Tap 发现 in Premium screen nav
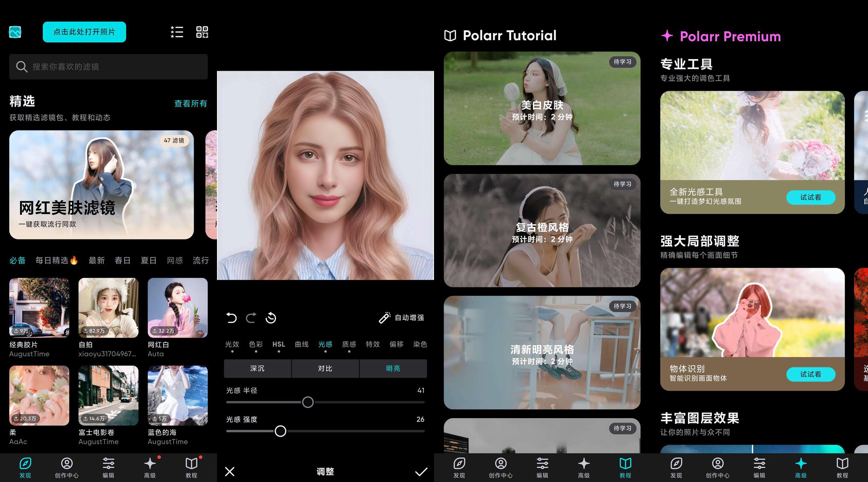This screenshot has width=868, height=482. (676, 468)
